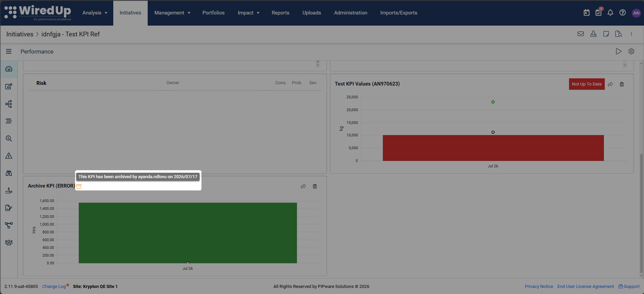The height and width of the screenshot is (294, 644).
Task: Expand the Analysis dropdown menu
Action: [95, 13]
